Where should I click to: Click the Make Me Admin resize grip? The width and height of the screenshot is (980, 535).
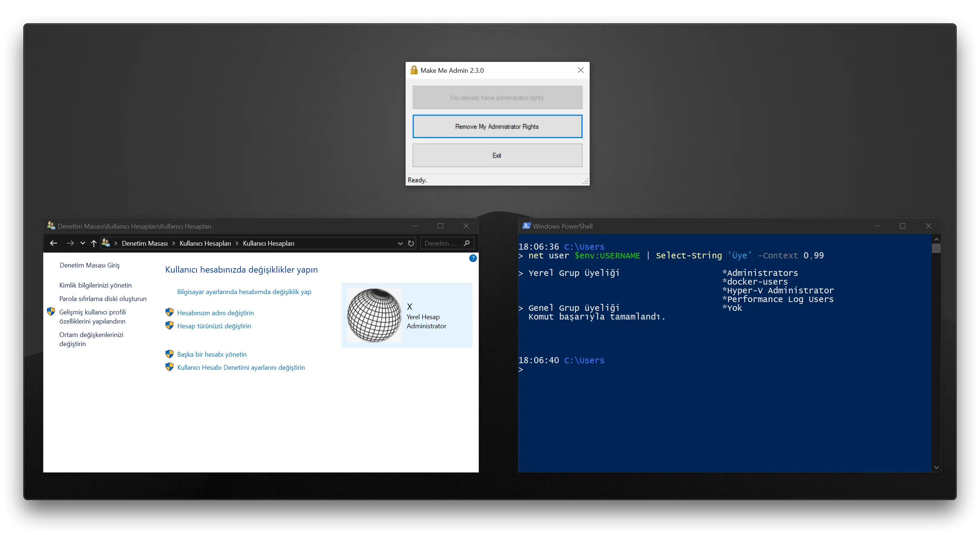[x=586, y=182]
